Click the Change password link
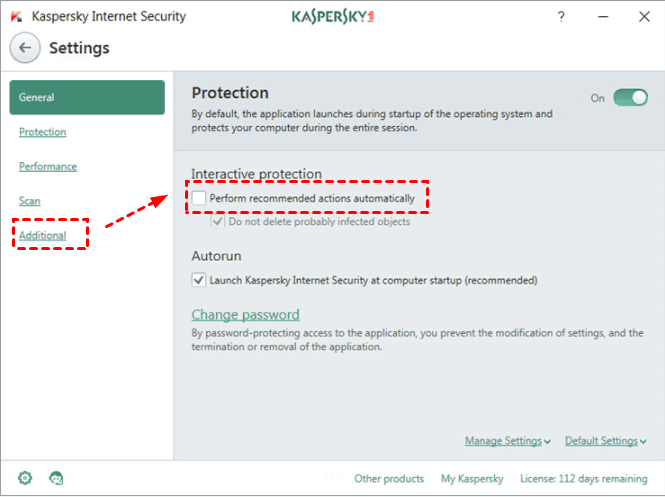This screenshot has height=497, width=665. click(x=245, y=314)
